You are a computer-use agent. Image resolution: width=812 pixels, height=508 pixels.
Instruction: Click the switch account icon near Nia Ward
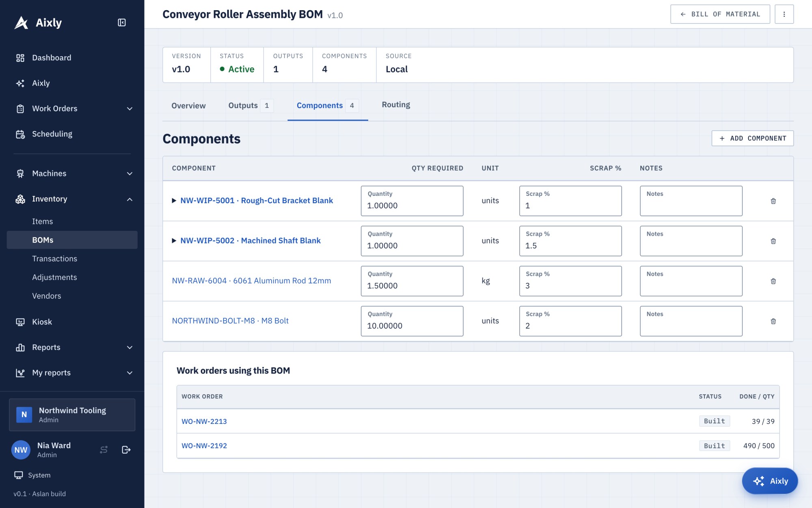tap(104, 449)
